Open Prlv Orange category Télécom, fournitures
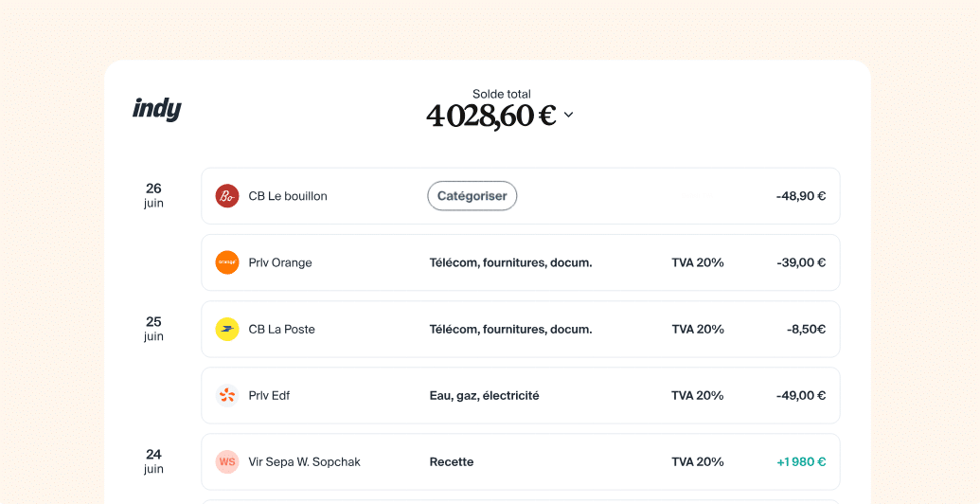This screenshot has width=980, height=504. [510, 262]
